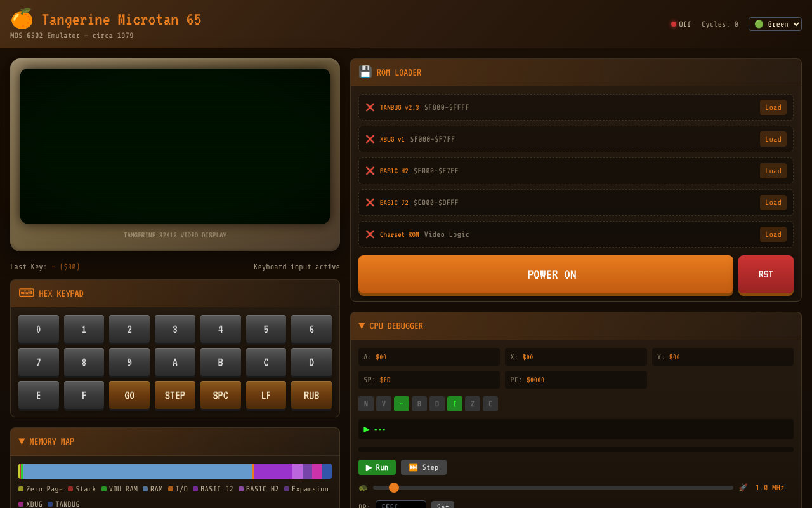Click the BP breakpoint address input field
The image size is (812, 508).
pyautogui.click(x=400, y=505)
